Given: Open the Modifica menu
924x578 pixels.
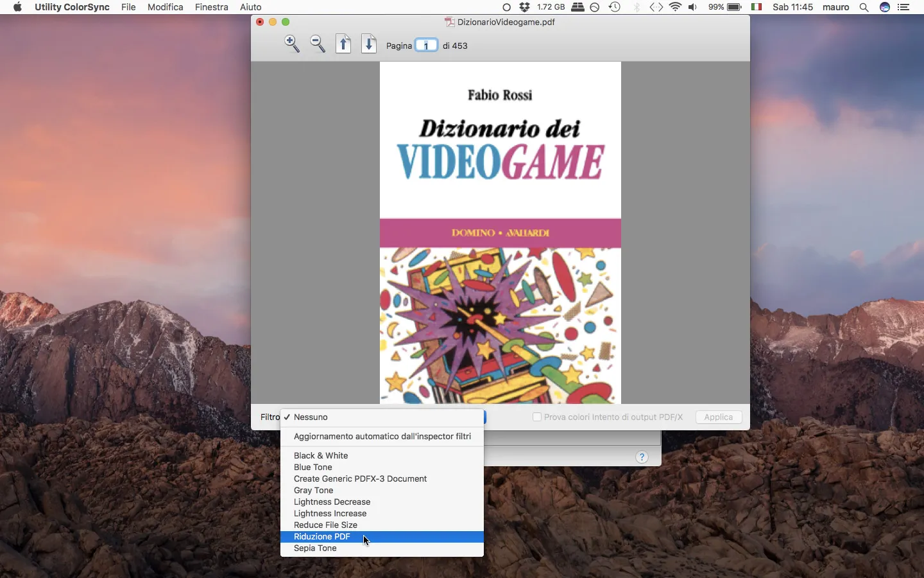Looking at the screenshot, I should pyautogui.click(x=166, y=7).
